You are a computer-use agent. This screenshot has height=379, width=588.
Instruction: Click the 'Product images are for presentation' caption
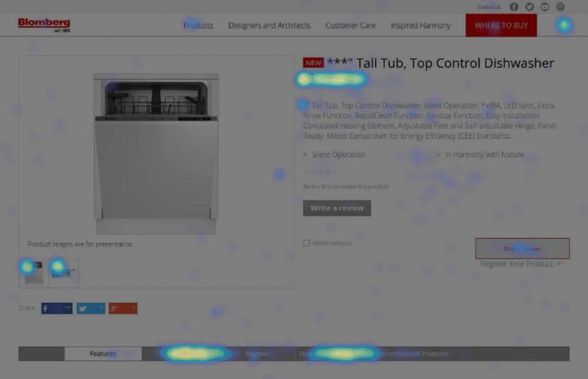pos(80,244)
